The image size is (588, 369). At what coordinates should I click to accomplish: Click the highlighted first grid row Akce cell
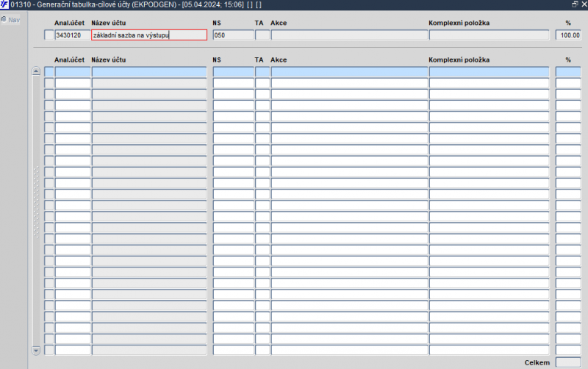tap(349, 71)
